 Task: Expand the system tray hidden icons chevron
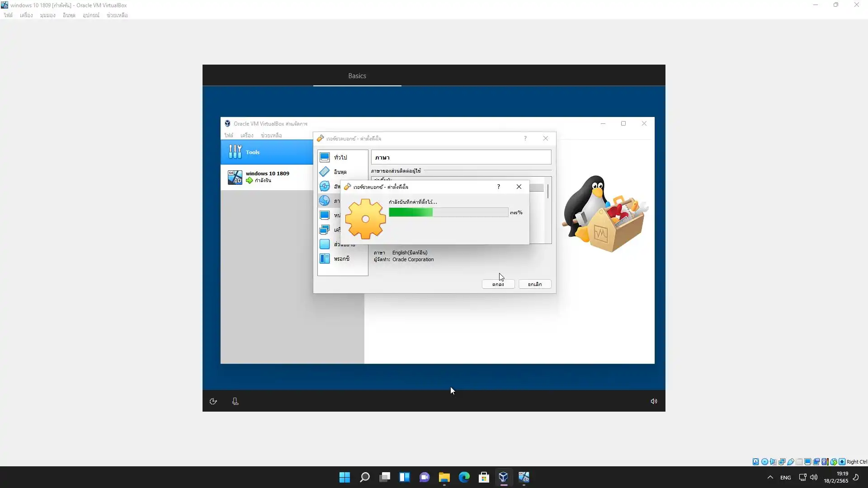point(770,477)
